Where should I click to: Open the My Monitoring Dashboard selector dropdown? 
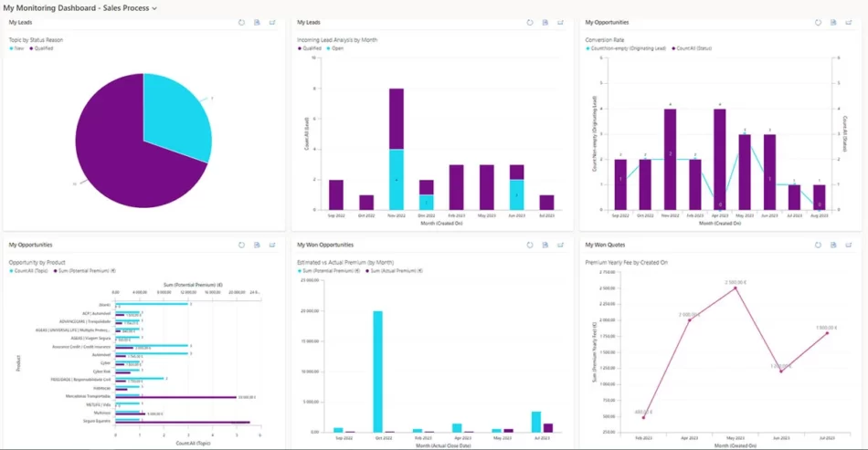pyautogui.click(x=153, y=7)
